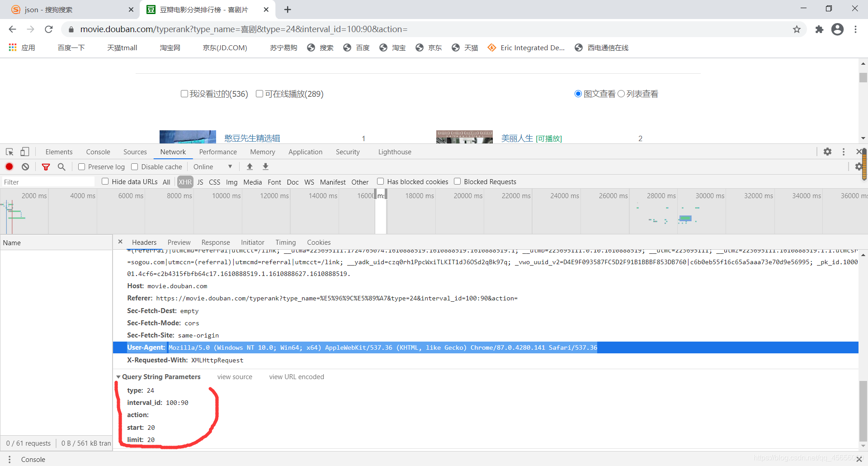Bookmark this page with the star icon
868x466 pixels.
click(x=797, y=29)
